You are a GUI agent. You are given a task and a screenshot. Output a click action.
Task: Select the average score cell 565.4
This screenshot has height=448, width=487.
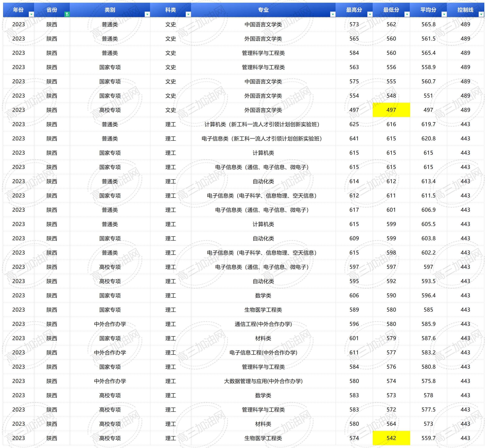coord(428,53)
